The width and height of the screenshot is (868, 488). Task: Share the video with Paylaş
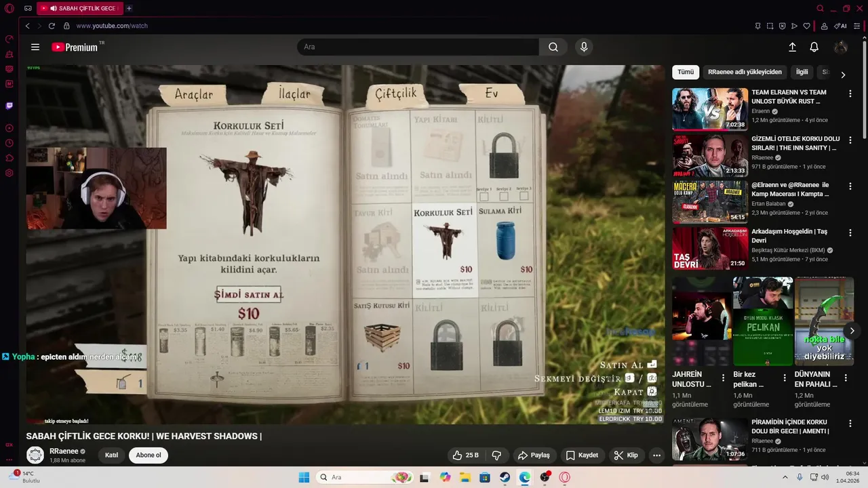pos(534,455)
